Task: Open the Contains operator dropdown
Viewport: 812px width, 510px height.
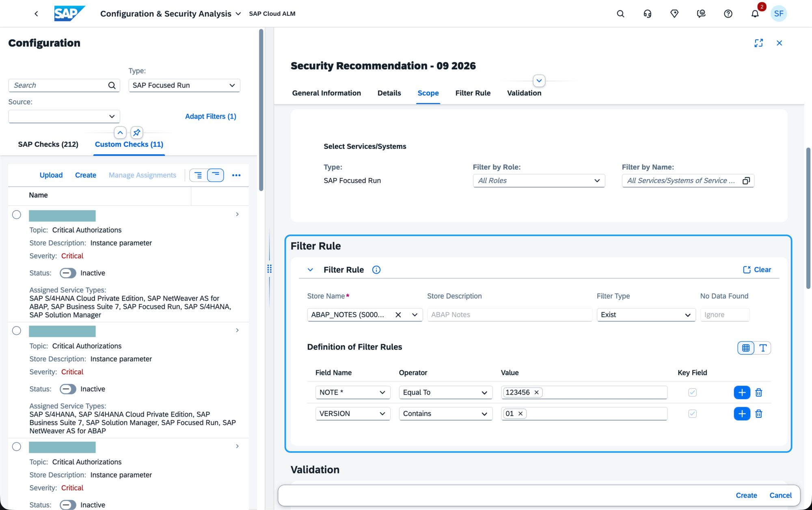Action: 445,414
